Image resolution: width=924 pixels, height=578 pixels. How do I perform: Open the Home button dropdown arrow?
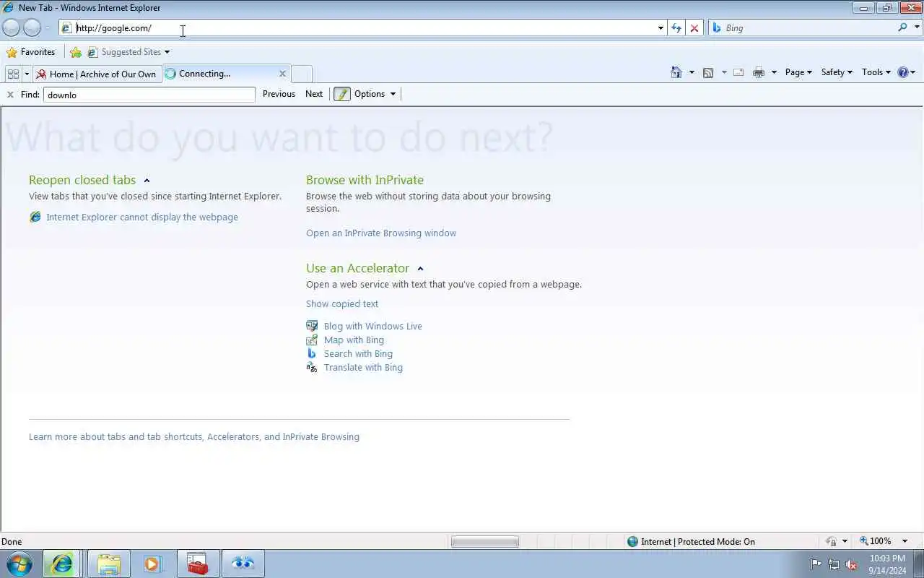[692, 72]
